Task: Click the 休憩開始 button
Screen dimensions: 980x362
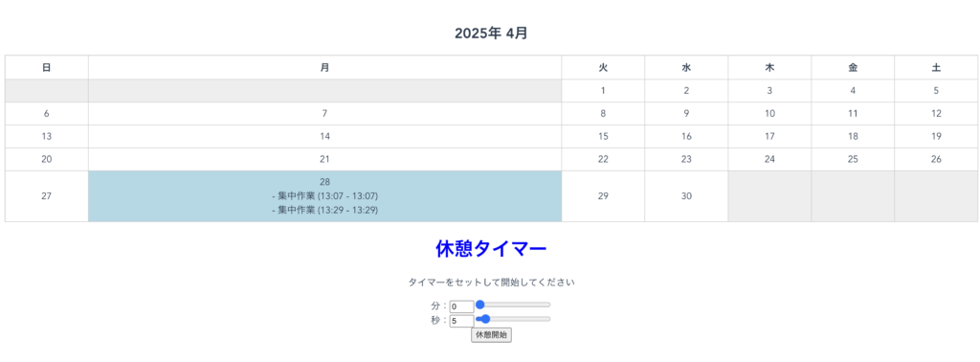Action: point(491,335)
